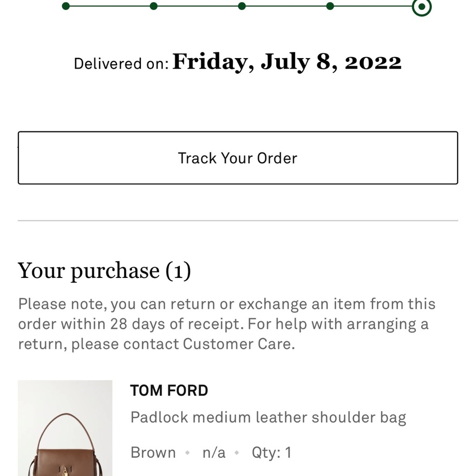
Task: Click the ringed delivery completion marker
Action: 421,7
